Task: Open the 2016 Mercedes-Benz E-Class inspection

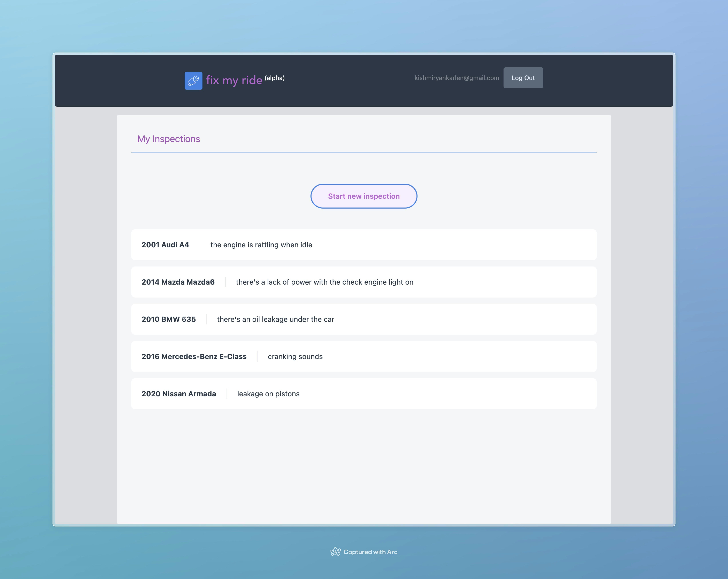Action: (x=194, y=356)
